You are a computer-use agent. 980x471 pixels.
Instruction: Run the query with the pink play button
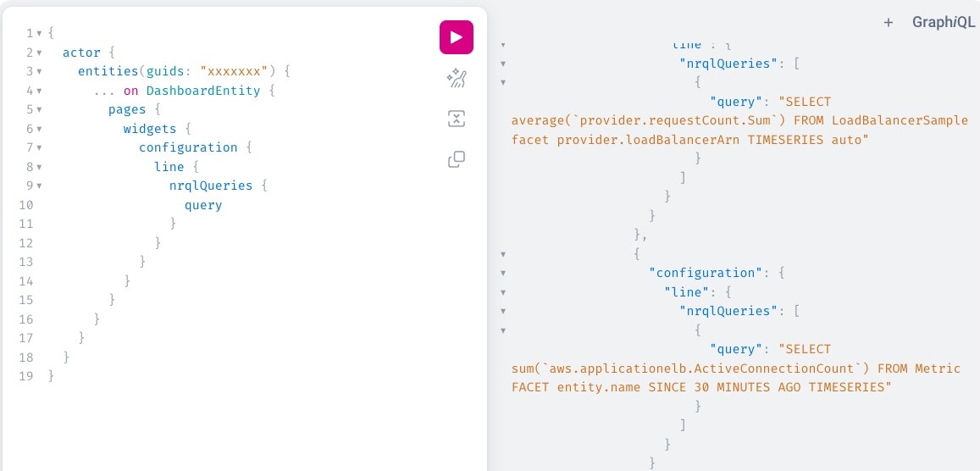click(457, 37)
